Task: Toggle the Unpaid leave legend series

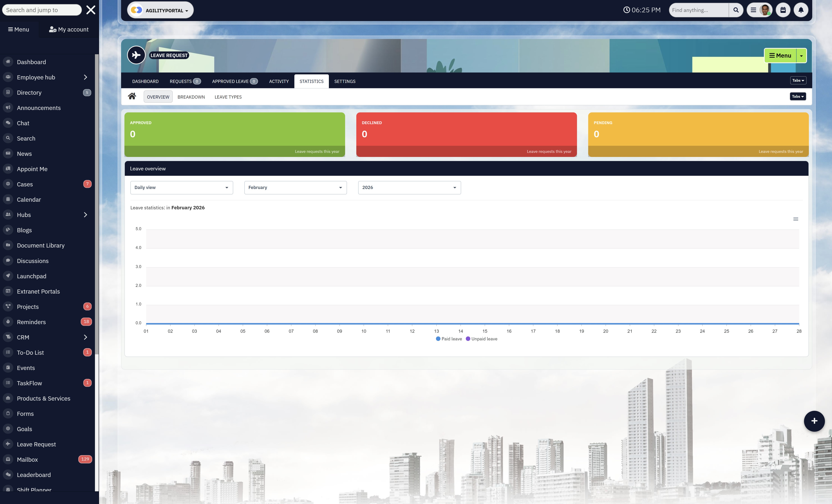Action: [x=482, y=338]
